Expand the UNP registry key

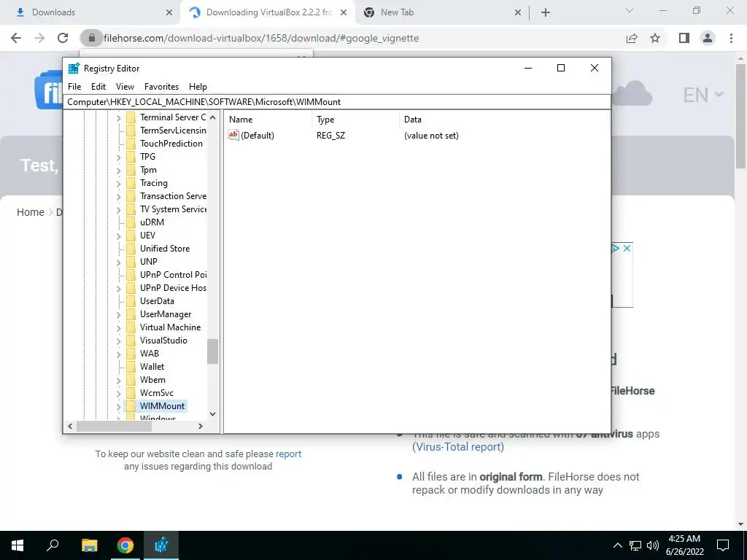pos(119,262)
